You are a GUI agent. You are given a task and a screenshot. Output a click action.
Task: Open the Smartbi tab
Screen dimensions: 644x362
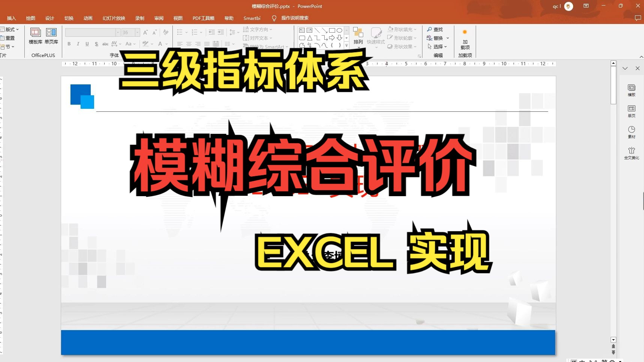pos(252,18)
